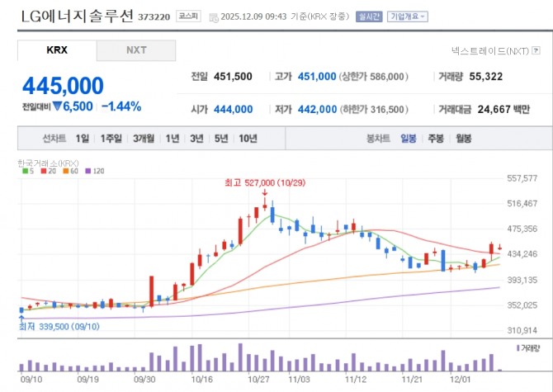Click the 최저 339,500 (09/10) marker
This screenshot has width=553, height=392.
(x=59, y=327)
